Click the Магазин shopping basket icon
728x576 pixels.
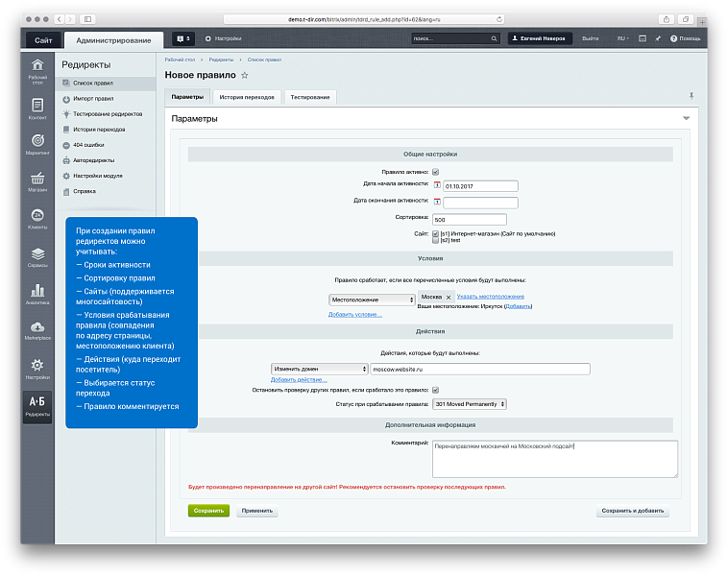pyautogui.click(x=37, y=180)
